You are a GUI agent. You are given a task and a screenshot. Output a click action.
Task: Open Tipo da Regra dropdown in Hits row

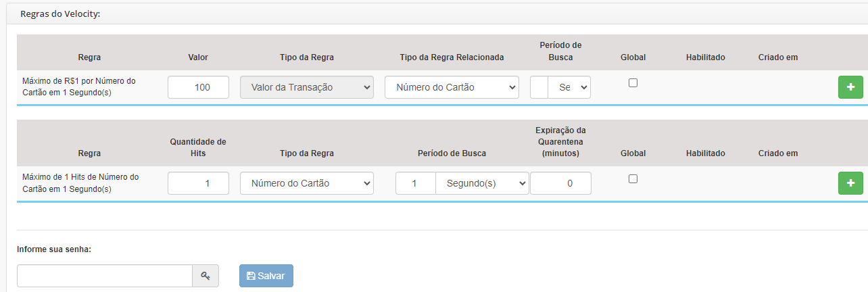tap(307, 183)
